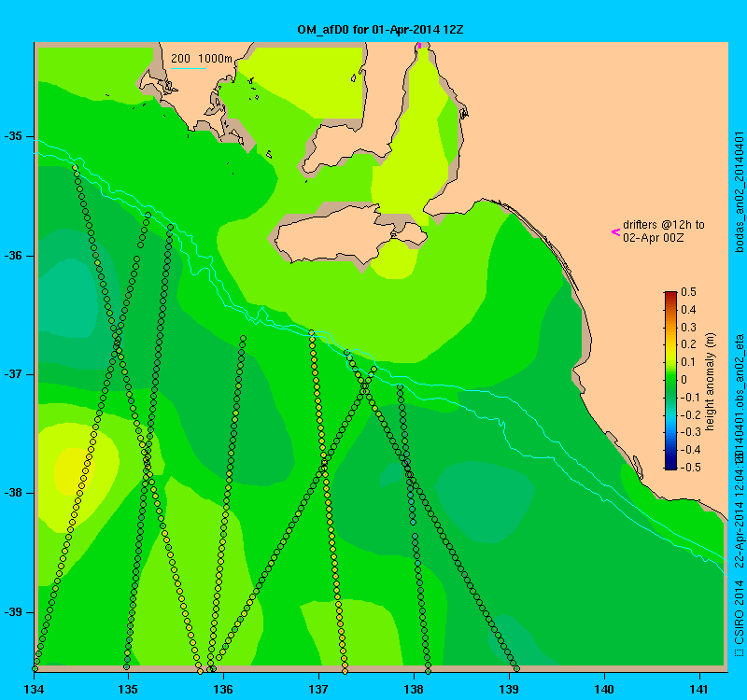Click the plot title 'OM_afD0 for 01-Apr-2014 12Z'
This screenshot has height=700, width=747.
[x=380, y=30]
